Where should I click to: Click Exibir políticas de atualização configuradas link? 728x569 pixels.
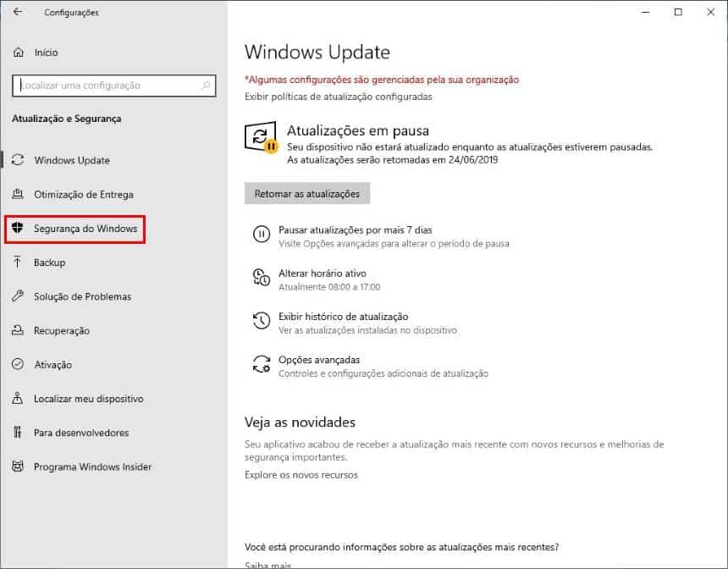(339, 97)
